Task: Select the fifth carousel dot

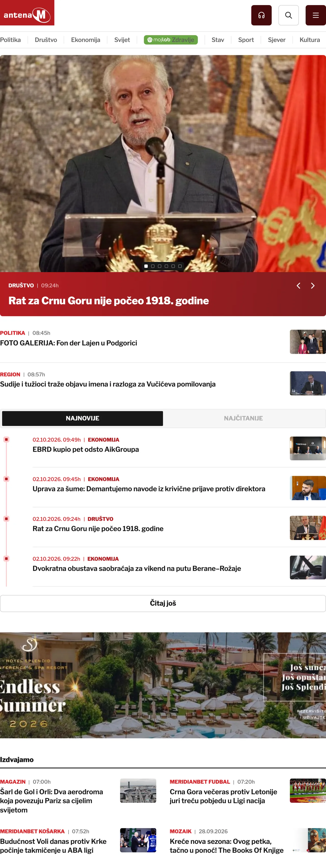Action: click(x=173, y=266)
